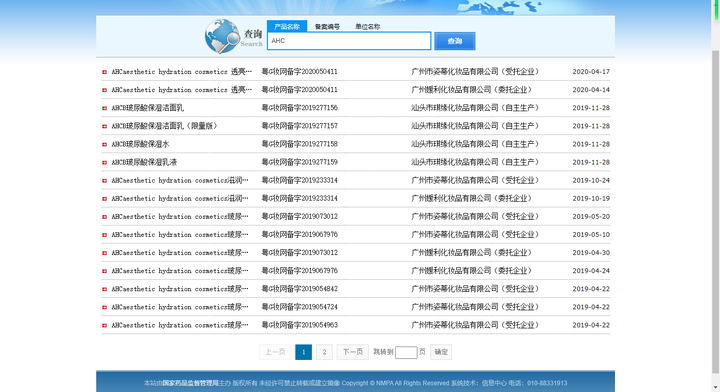720x392 pixels.
Task: Click red bullet icon of 2019-04-24 row
Action: pyautogui.click(x=104, y=271)
